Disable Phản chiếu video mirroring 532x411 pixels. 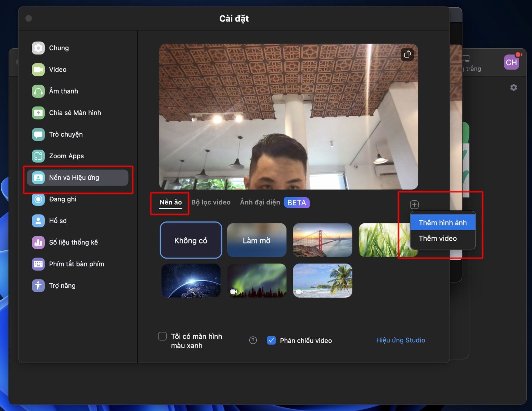[x=271, y=340]
